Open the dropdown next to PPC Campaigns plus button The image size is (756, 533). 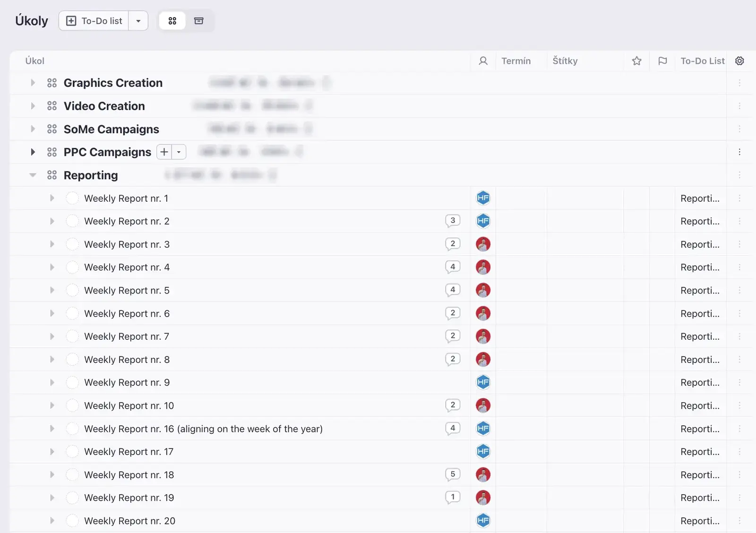click(x=179, y=152)
